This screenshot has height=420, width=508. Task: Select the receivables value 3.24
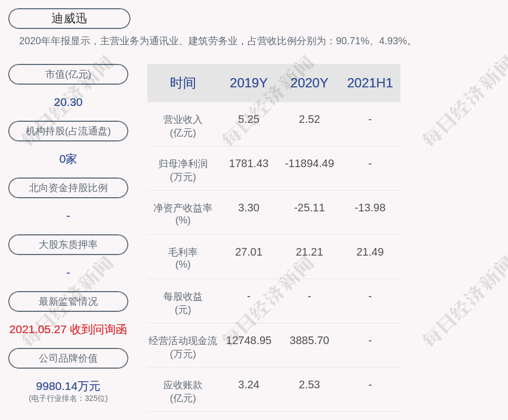[x=249, y=384]
